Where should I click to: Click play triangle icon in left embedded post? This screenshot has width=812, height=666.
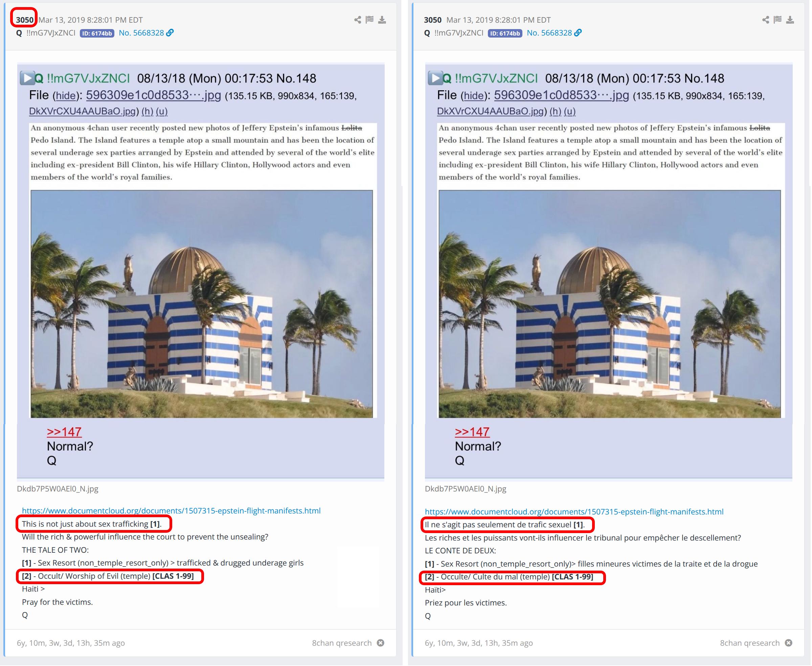click(x=27, y=78)
